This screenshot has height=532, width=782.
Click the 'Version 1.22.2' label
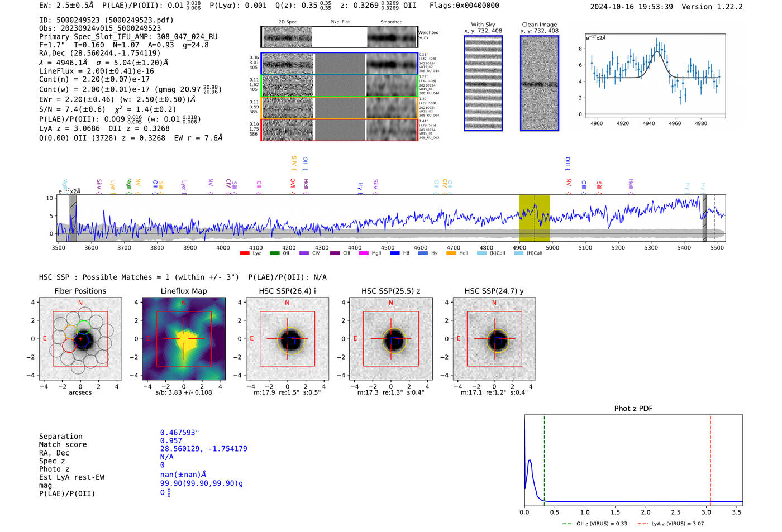(712, 7)
